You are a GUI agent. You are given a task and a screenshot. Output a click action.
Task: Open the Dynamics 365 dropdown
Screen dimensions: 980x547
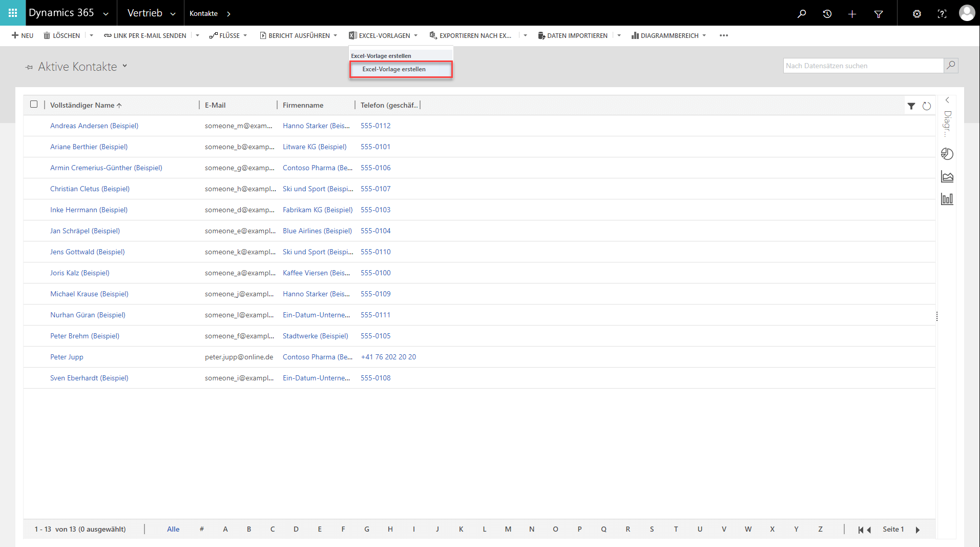106,14
